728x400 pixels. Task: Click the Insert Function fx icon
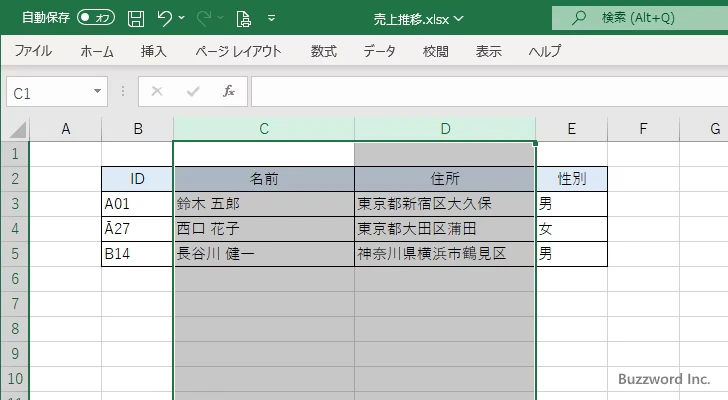229,91
